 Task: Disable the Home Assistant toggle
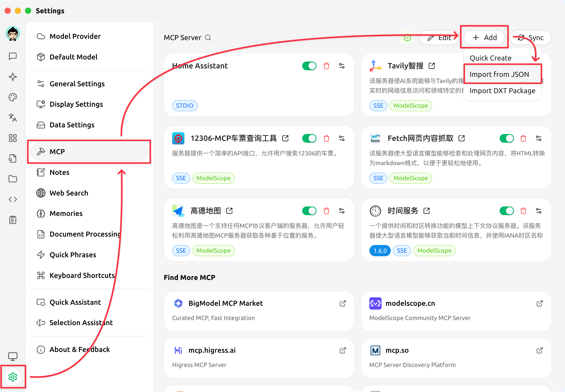309,66
